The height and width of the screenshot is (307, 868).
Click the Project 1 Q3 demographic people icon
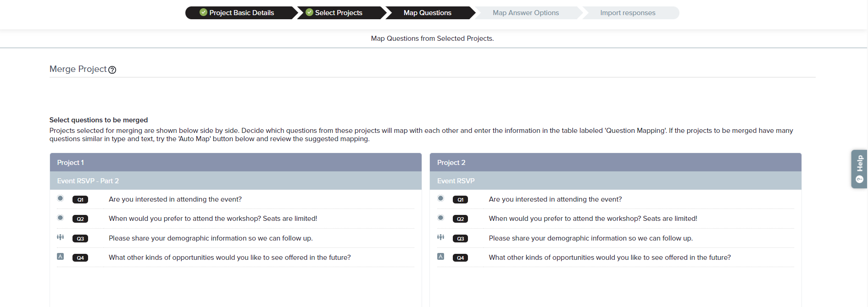pyautogui.click(x=60, y=237)
